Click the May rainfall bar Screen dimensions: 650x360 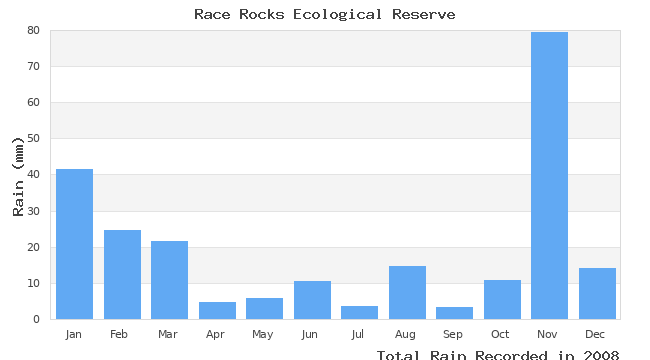pyautogui.click(x=264, y=309)
